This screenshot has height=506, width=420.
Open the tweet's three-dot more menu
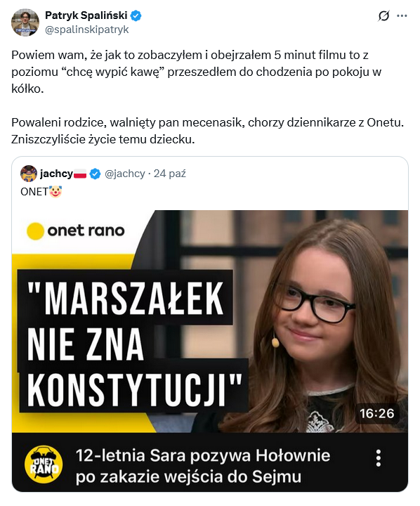(x=402, y=15)
